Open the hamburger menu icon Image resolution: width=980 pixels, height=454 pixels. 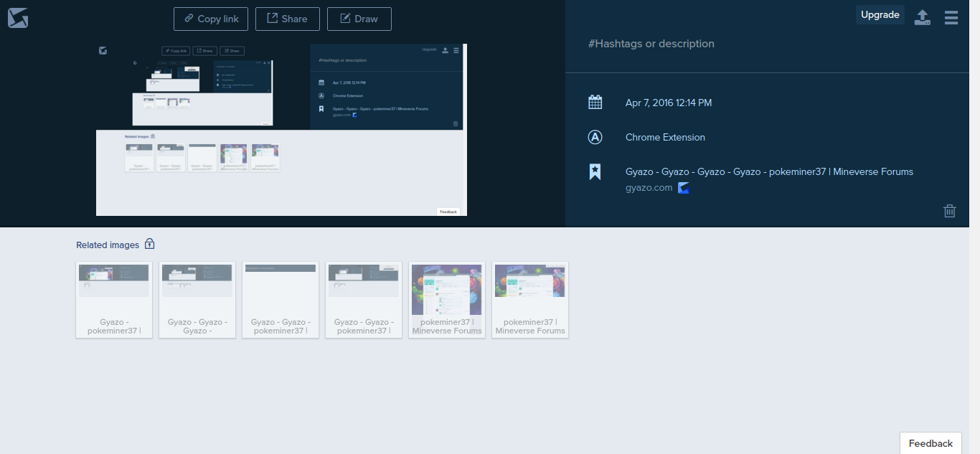click(x=951, y=17)
